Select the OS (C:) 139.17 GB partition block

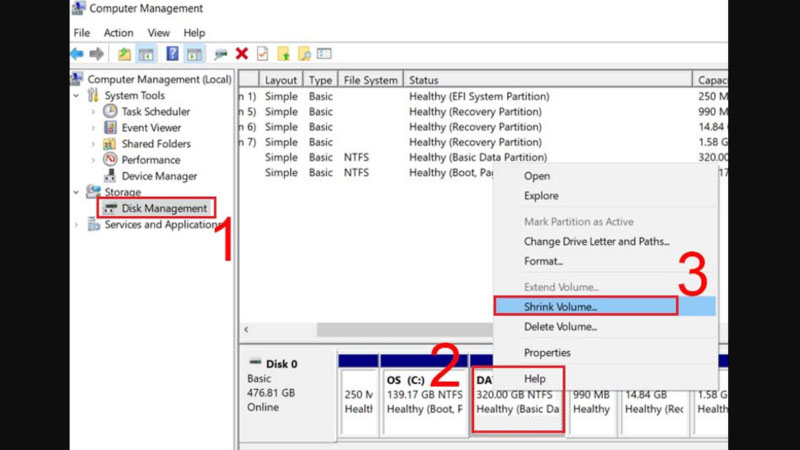coord(424,395)
